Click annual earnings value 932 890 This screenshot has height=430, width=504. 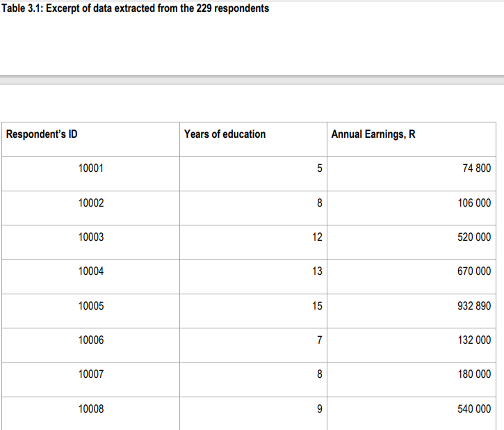(x=474, y=306)
